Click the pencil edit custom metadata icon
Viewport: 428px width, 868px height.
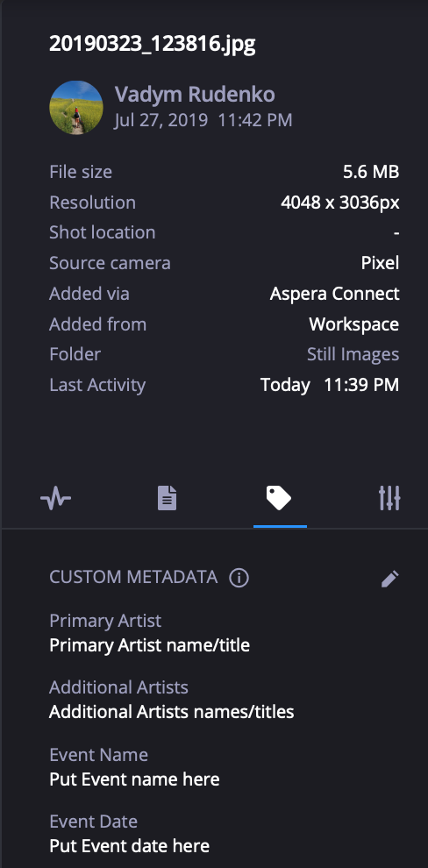(x=389, y=579)
